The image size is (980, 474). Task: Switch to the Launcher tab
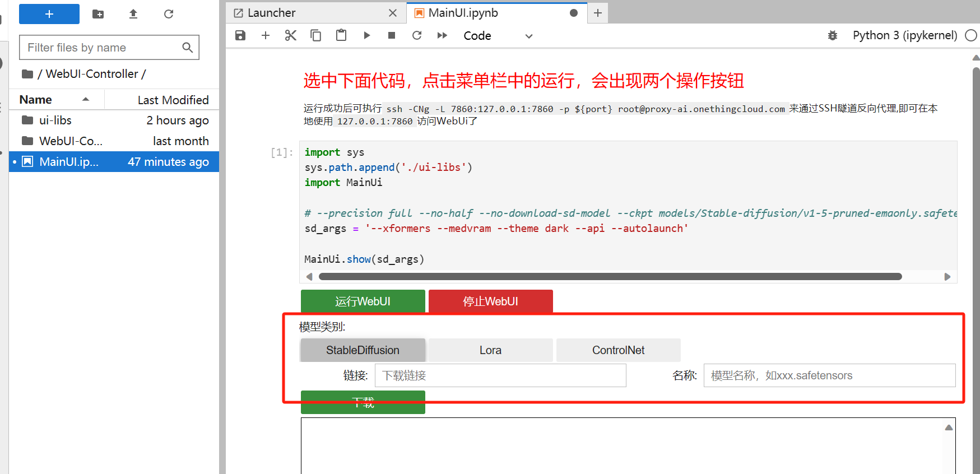(316, 13)
